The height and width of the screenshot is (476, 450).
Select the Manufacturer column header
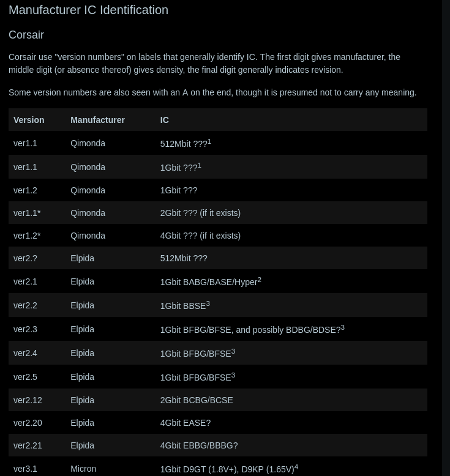tap(97, 120)
